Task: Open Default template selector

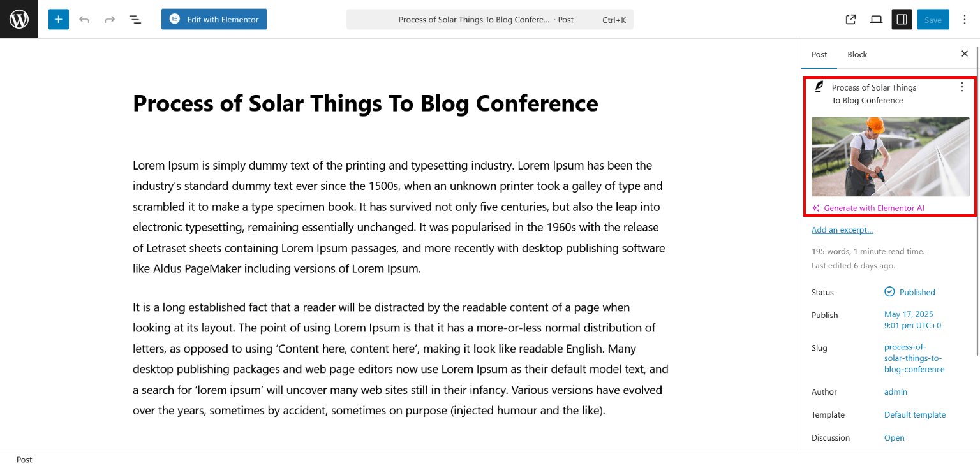Action: click(915, 415)
